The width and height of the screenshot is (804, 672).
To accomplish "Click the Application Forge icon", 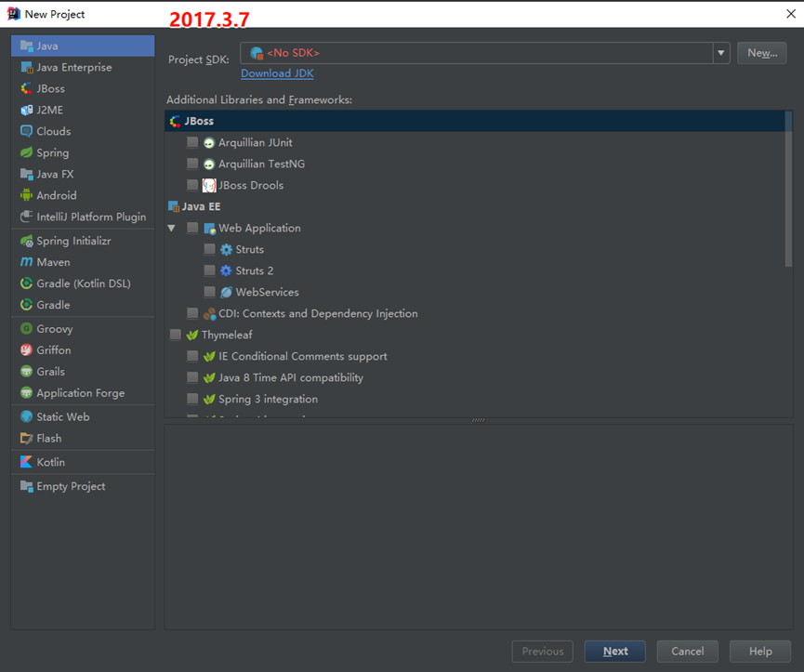I will 27,393.
